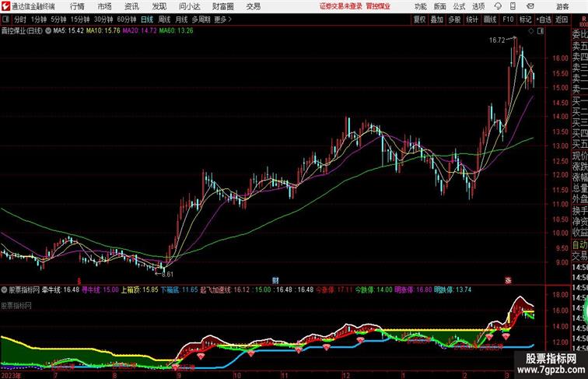588x379 pixels.
Task: Click the customer service headset icon
Action: click(x=498, y=6)
